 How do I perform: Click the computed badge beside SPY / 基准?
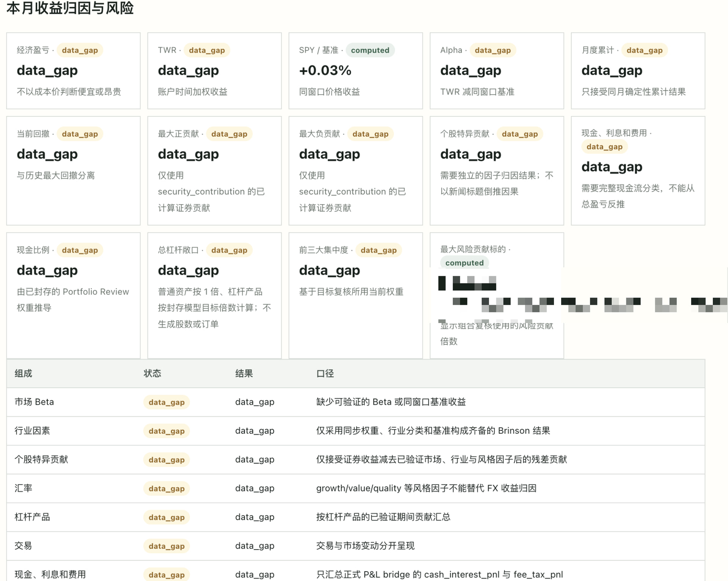point(370,50)
